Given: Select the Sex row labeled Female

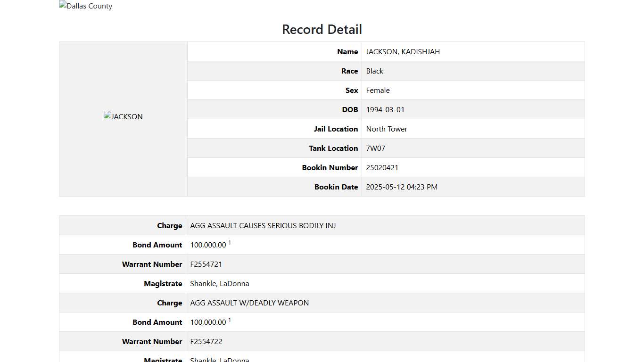Looking at the screenshot, I should tap(378, 90).
